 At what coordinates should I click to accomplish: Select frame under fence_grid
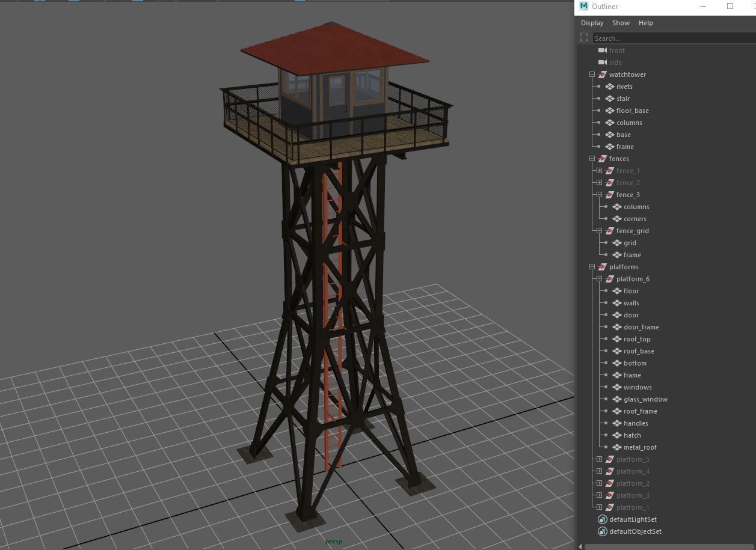(x=632, y=255)
